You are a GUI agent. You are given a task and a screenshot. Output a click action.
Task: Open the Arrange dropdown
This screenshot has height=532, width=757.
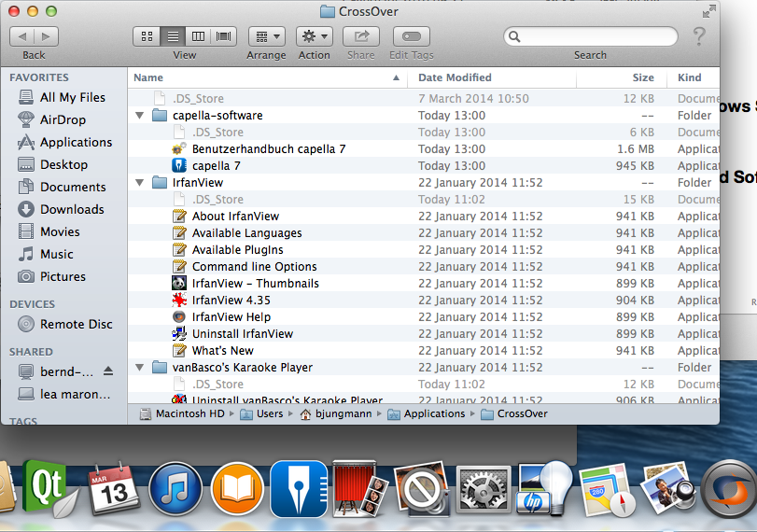(267, 36)
